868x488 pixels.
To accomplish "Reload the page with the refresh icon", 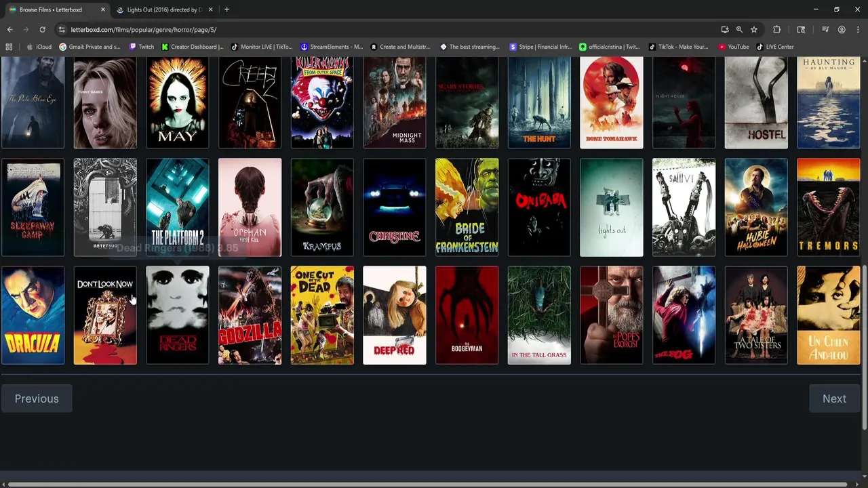I will [42, 30].
